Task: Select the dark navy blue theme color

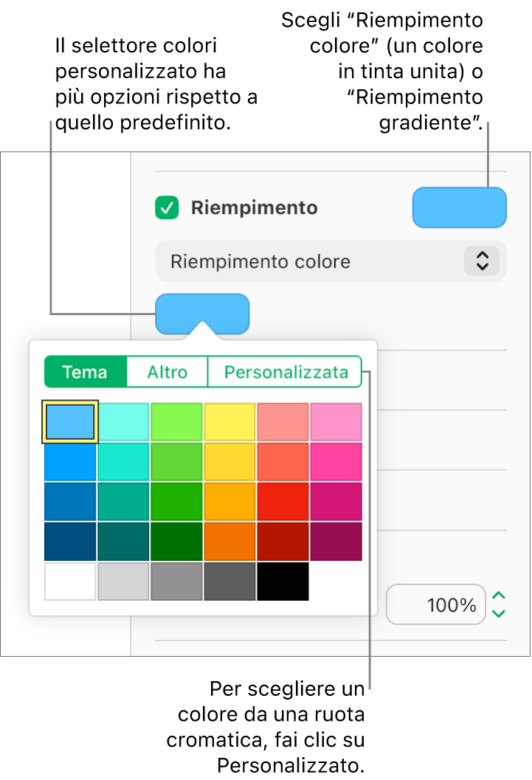Action: pyautogui.click(x=70, y=541)
